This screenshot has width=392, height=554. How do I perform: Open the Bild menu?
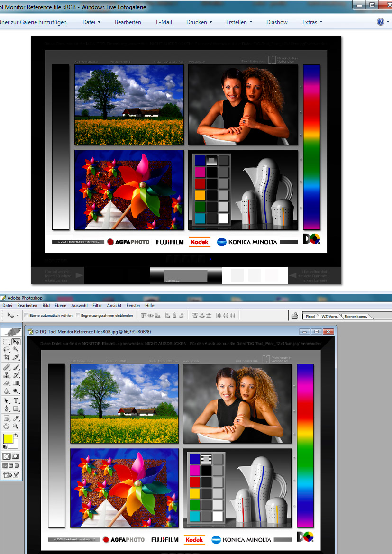(46, 305)
